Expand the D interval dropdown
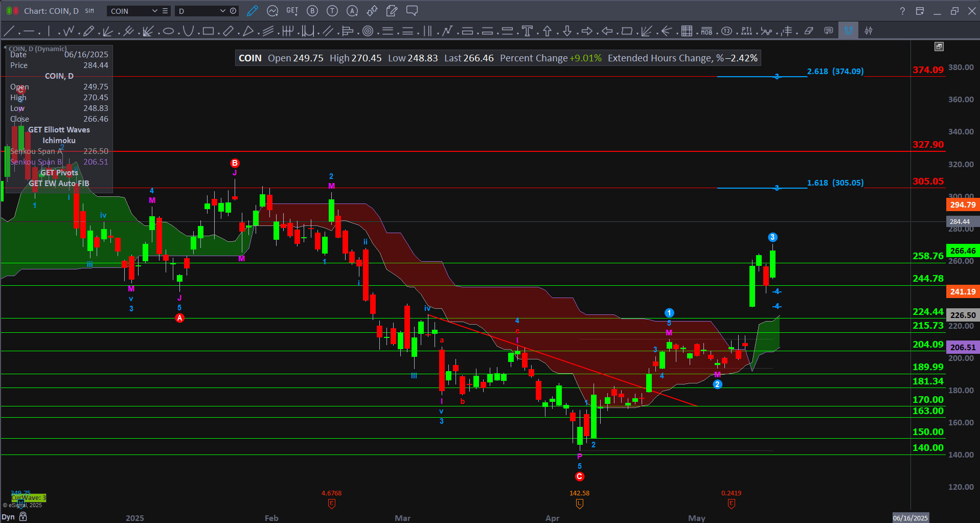The width and height of the screenshot is (980, 523). coord(222,11)
